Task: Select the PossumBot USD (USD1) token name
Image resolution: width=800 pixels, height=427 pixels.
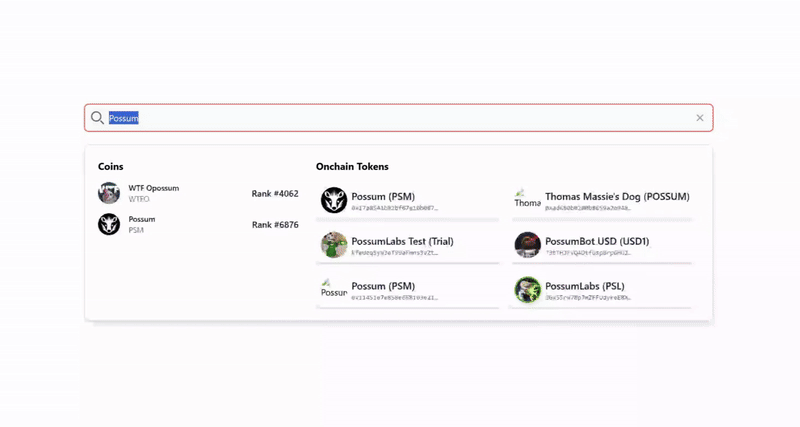Action: (597, 241)
